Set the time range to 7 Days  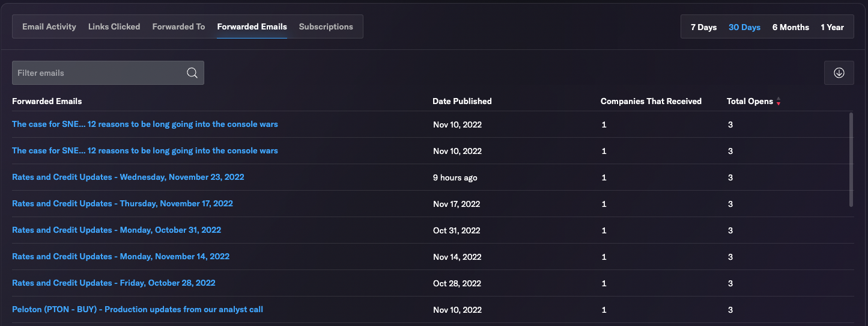(703, 27)
